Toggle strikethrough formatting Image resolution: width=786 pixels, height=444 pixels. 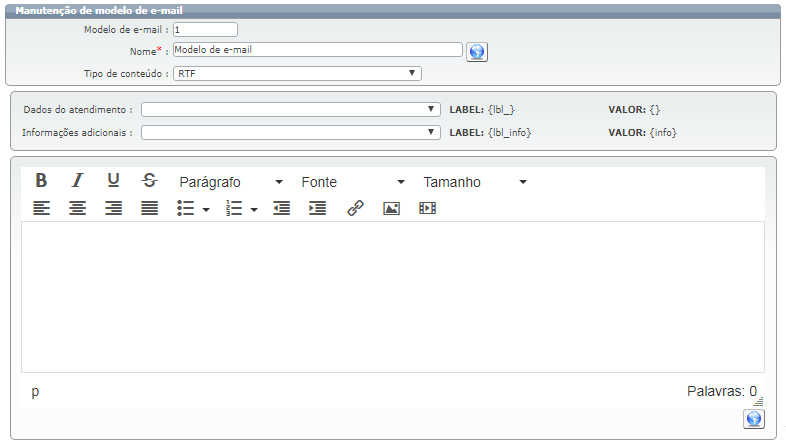coord(149,180)
